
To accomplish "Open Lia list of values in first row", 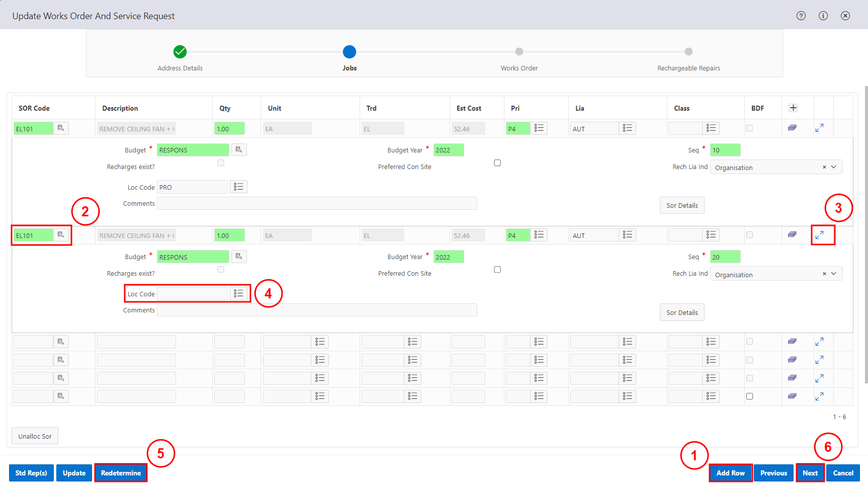I will coord(628,128).
